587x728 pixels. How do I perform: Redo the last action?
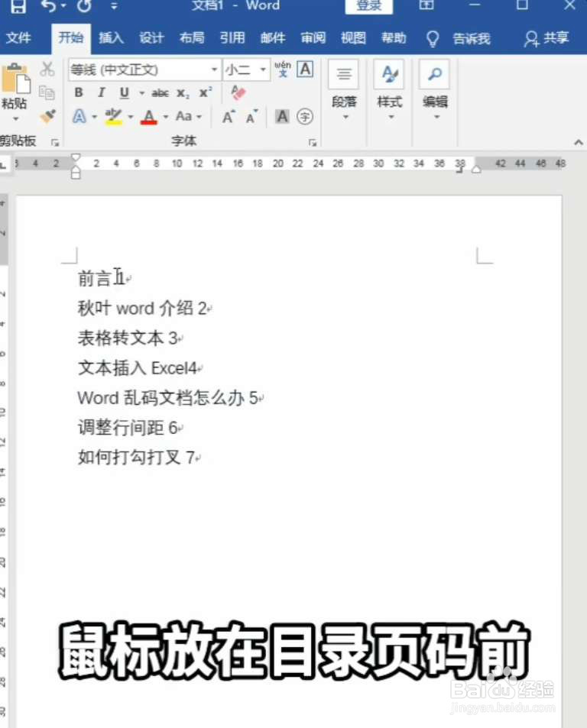point(85,5)
